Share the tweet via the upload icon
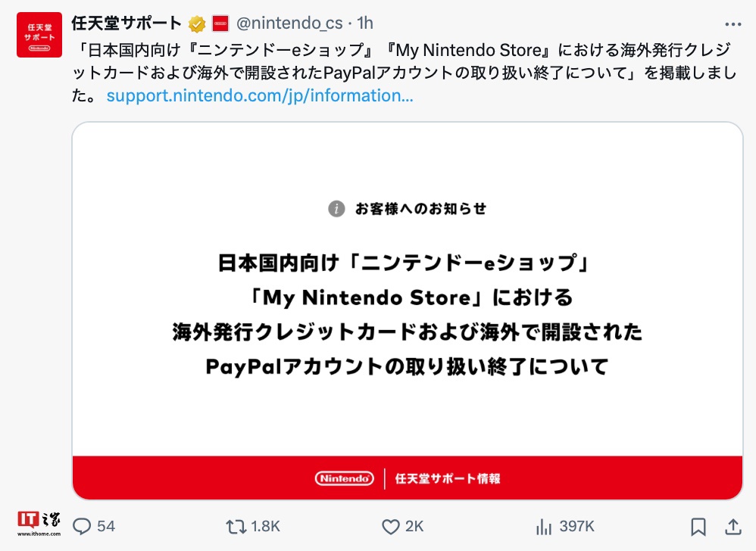This screenshot has width=756, height=551. pyautogui.click(x=732, y=526)
